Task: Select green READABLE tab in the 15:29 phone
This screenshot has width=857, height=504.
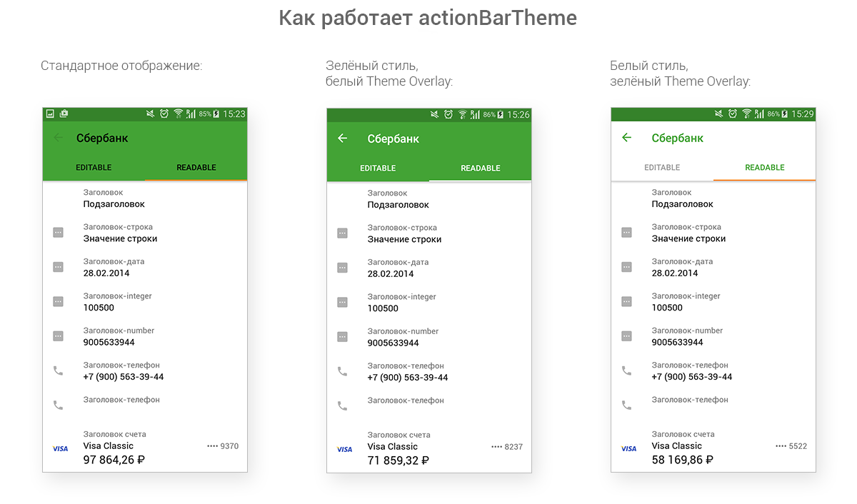Action: pos(765,168)
